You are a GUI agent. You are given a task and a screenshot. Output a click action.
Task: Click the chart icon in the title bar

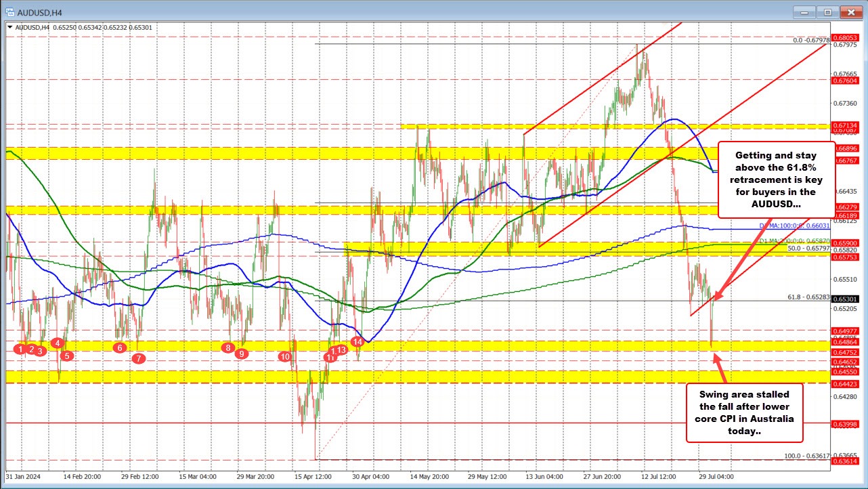click(11, 12)
